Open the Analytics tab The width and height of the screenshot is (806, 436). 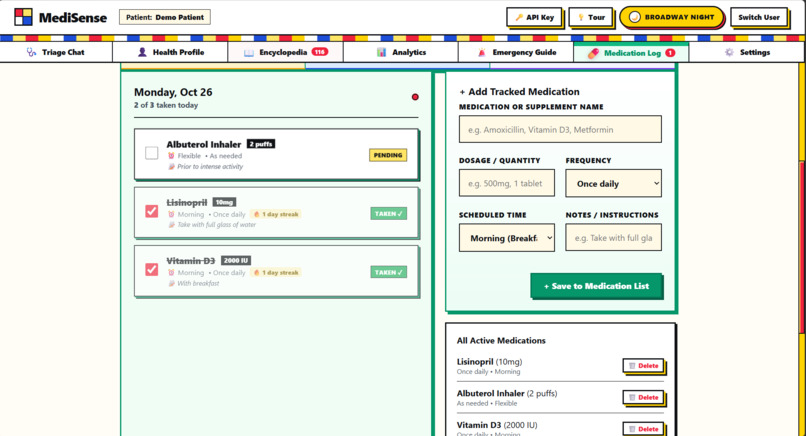[x=401, y=52]
